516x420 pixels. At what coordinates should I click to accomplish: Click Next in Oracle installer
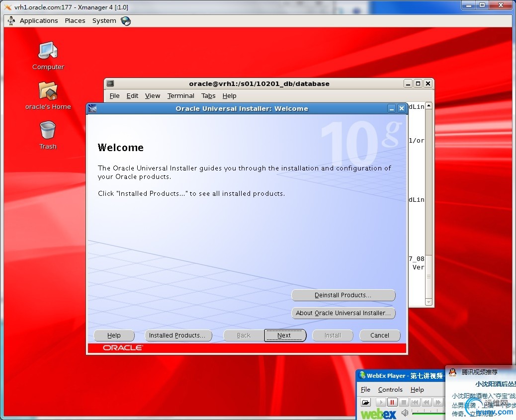click(x=285, y=336)
